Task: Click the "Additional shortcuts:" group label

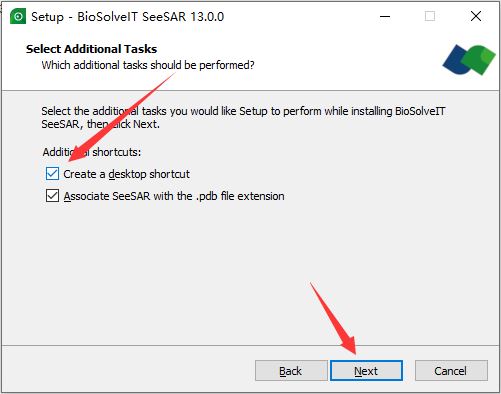Action: (92, 152)
